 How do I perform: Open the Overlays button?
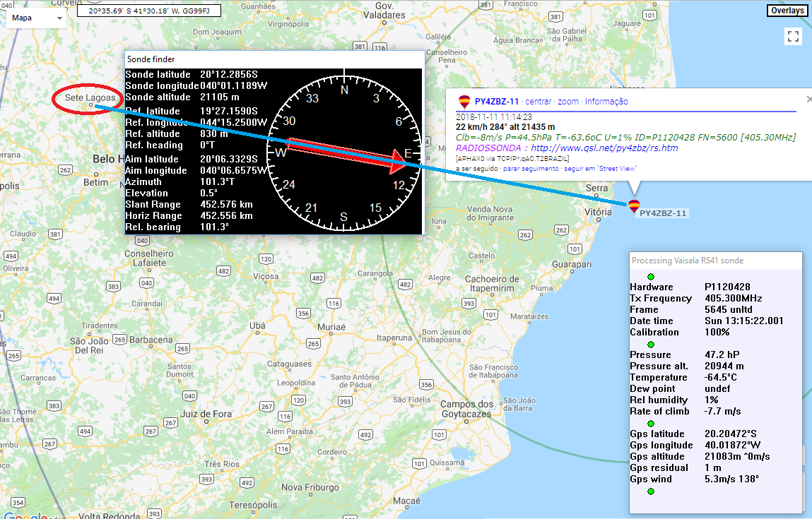[x=787, y=11]
